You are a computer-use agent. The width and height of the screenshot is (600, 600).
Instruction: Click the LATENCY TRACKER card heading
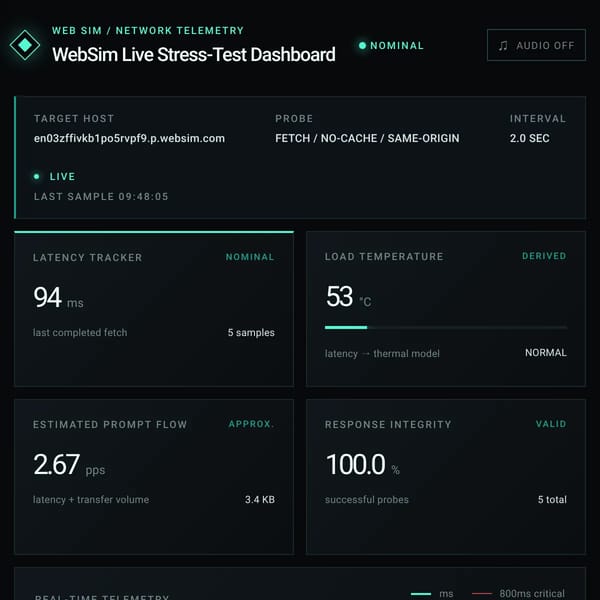pyautogui.click(x=88, y=258)
